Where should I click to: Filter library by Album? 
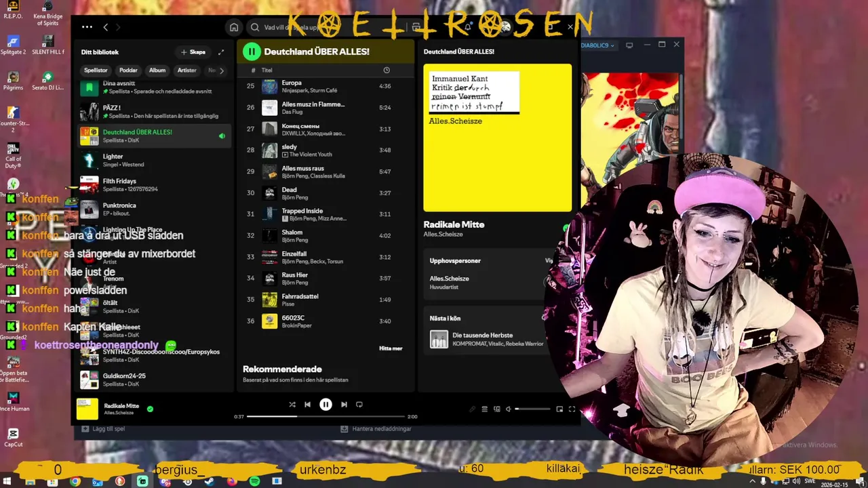pos(157,70)
